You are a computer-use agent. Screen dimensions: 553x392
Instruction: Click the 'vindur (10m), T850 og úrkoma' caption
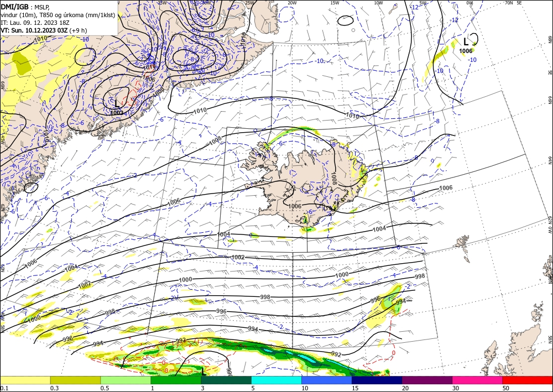58,15
